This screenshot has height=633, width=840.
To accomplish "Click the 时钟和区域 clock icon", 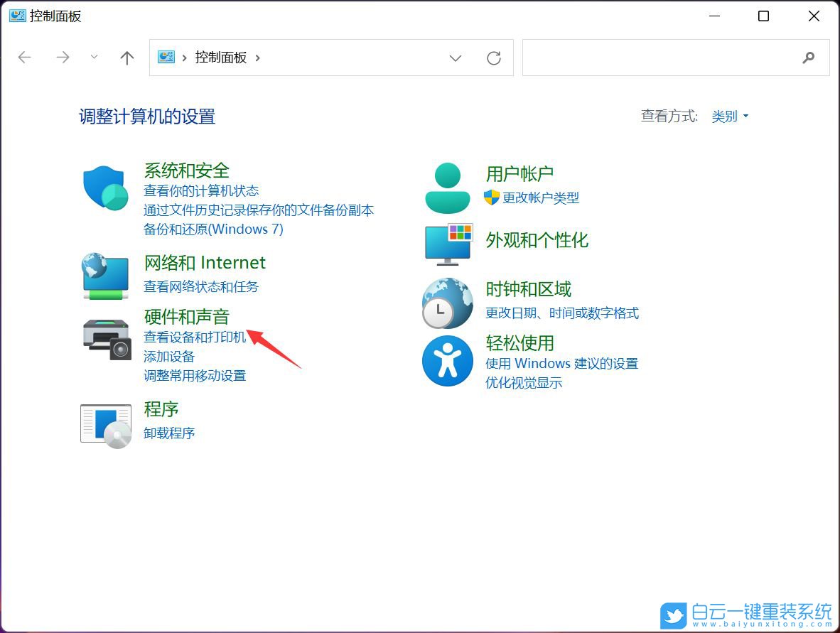I will click(447, 303).
